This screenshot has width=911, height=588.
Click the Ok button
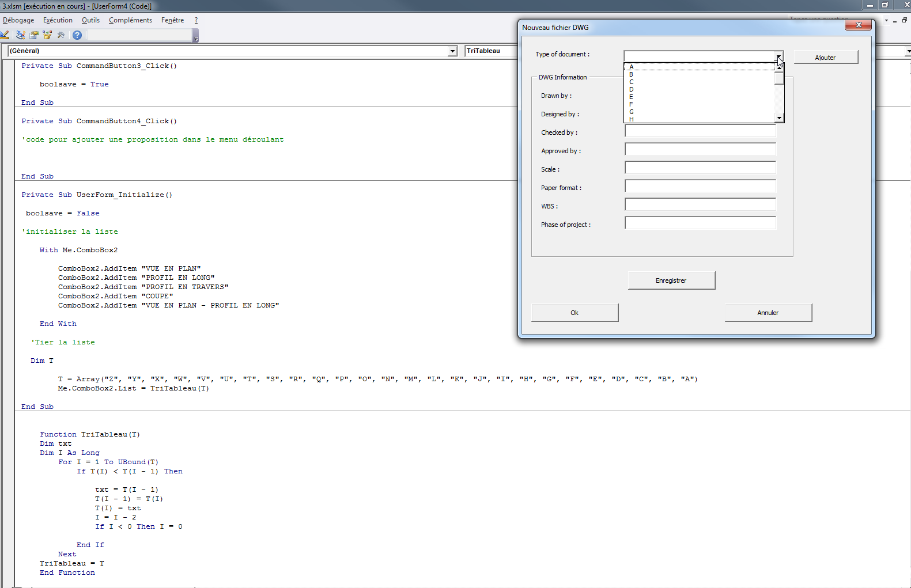coord(574,313)
